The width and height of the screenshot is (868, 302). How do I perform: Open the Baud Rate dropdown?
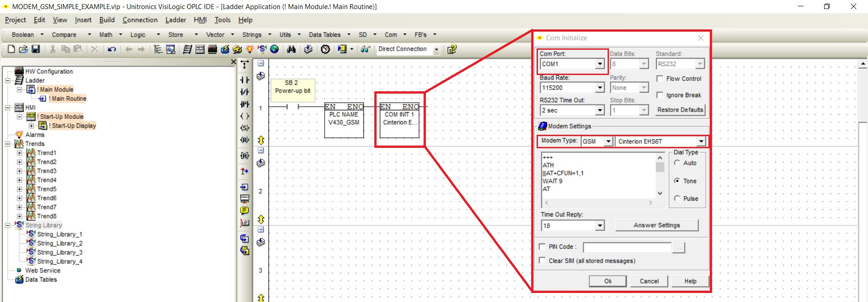point(600,88)
